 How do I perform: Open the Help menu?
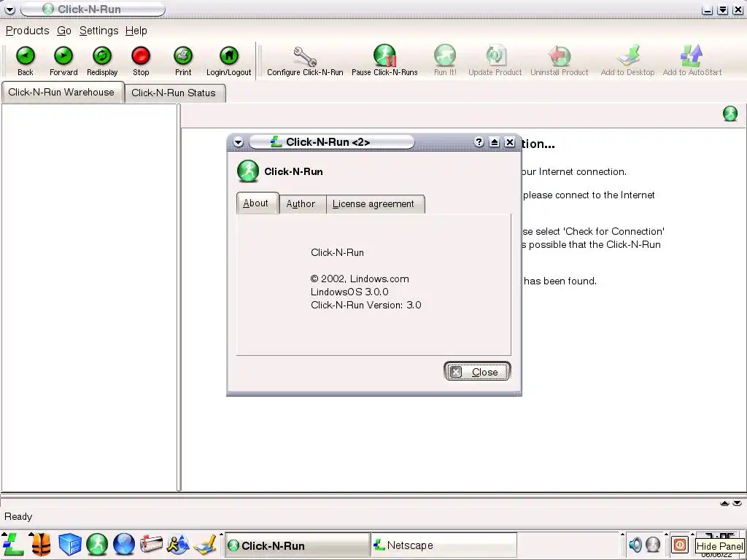point(136,31)
